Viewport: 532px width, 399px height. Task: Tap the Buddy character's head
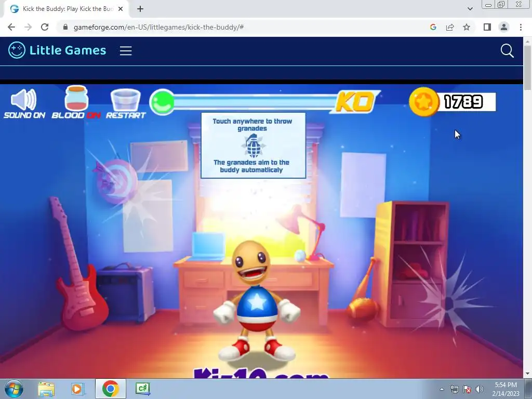[x=251, y=262]
